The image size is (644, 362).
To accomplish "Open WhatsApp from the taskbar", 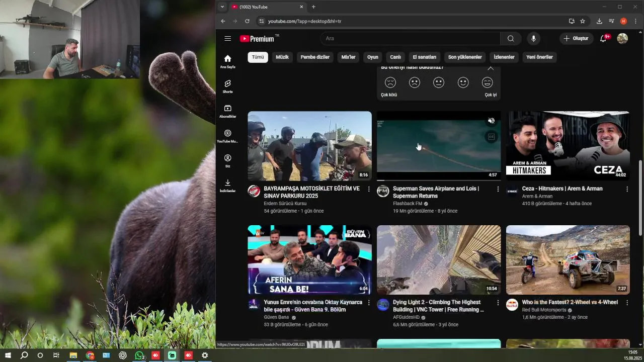I will click(x=139, y=355).
